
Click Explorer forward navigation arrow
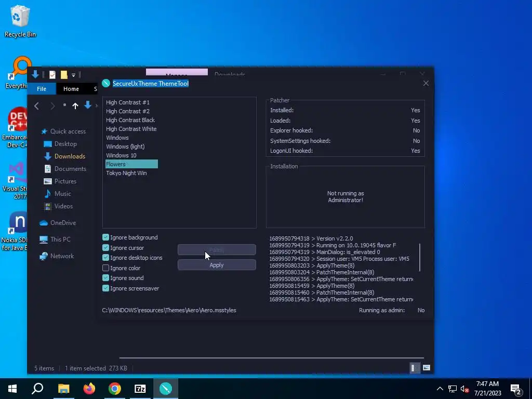[x=52, y=106]
